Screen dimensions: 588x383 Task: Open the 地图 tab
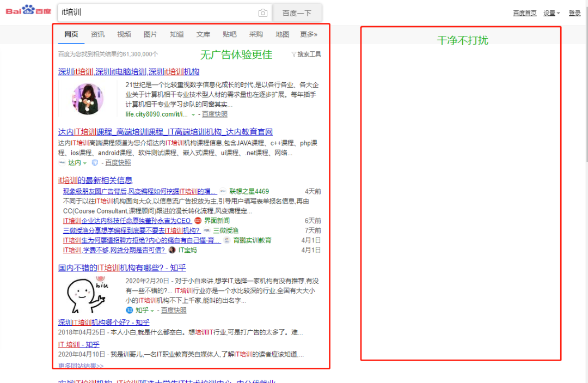(283, 34)
